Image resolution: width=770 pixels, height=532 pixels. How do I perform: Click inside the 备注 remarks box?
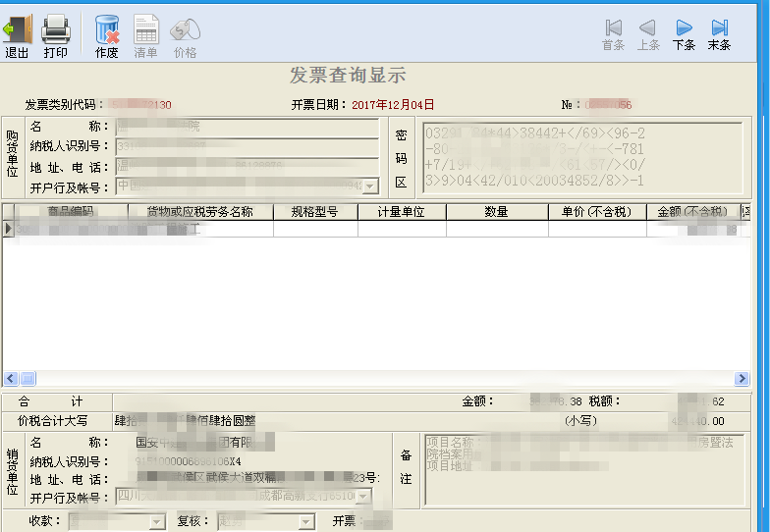(584, 469)
